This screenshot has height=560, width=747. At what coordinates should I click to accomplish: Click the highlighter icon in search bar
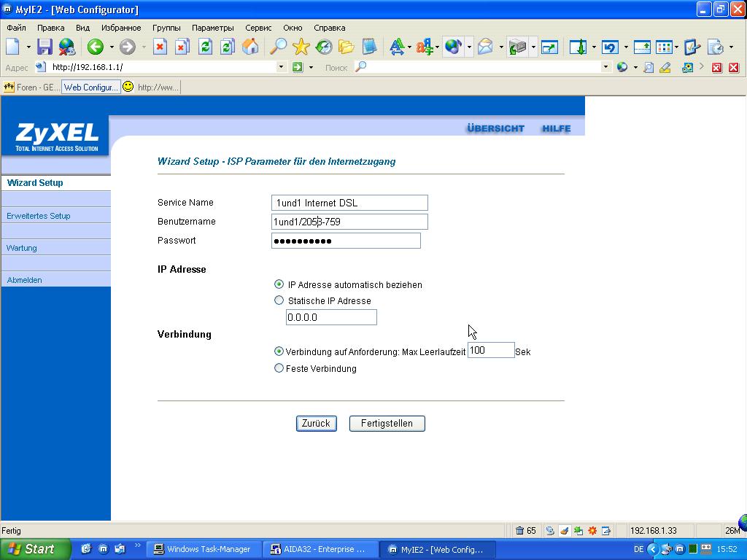pyautogui.click(x=665, y=68)
